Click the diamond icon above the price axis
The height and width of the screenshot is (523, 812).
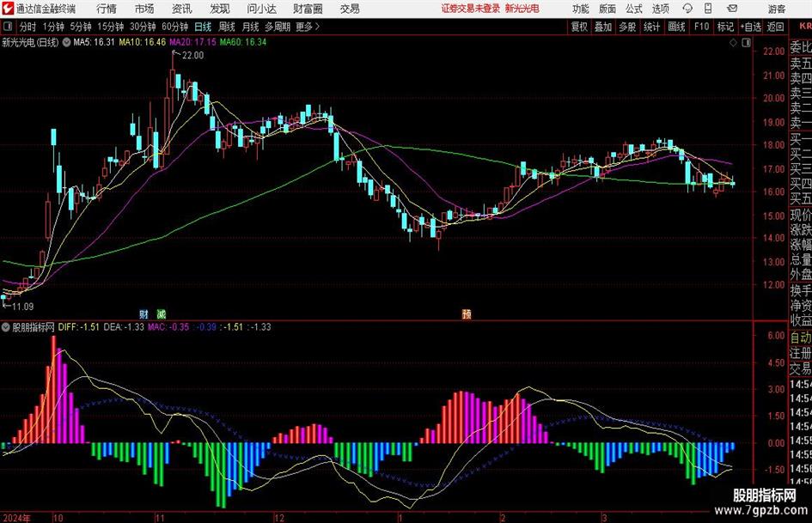733,43
